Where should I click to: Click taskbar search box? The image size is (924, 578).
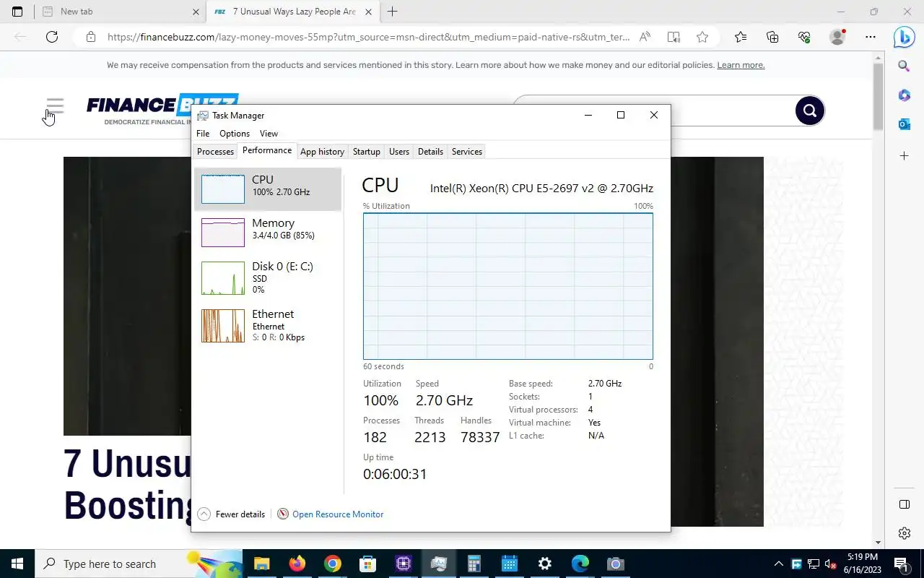pos(139,564)
